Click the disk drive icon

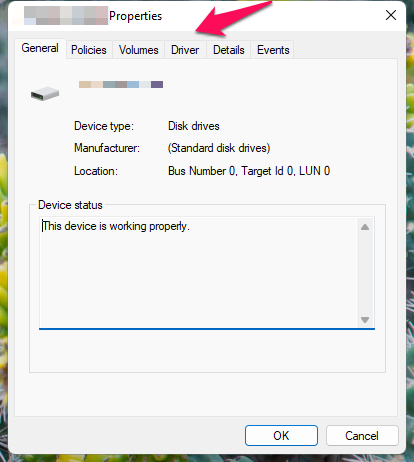pyautogui.click(x=45, y=93)
